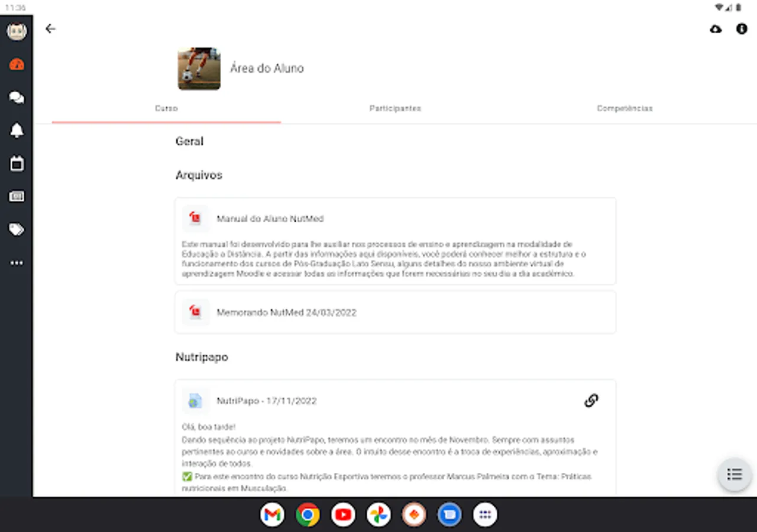
Task: Launch YouTube from the taskbar
Action: 343,515
